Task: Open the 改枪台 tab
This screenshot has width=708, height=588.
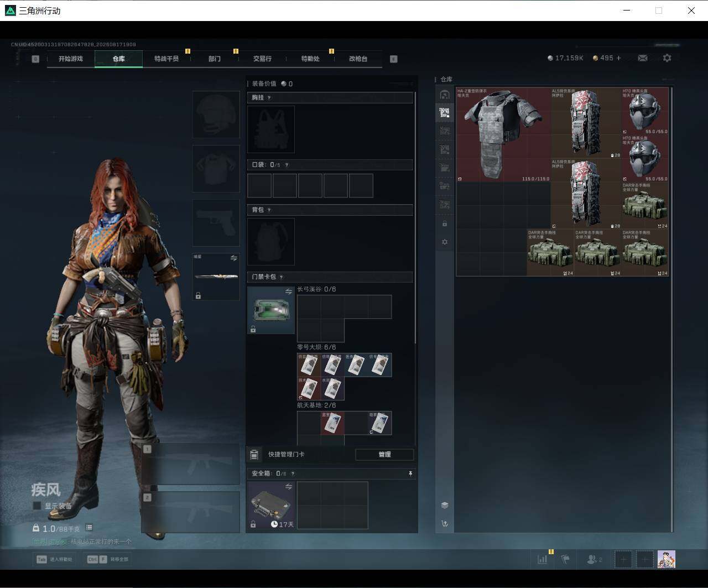Action: (358, 59)
